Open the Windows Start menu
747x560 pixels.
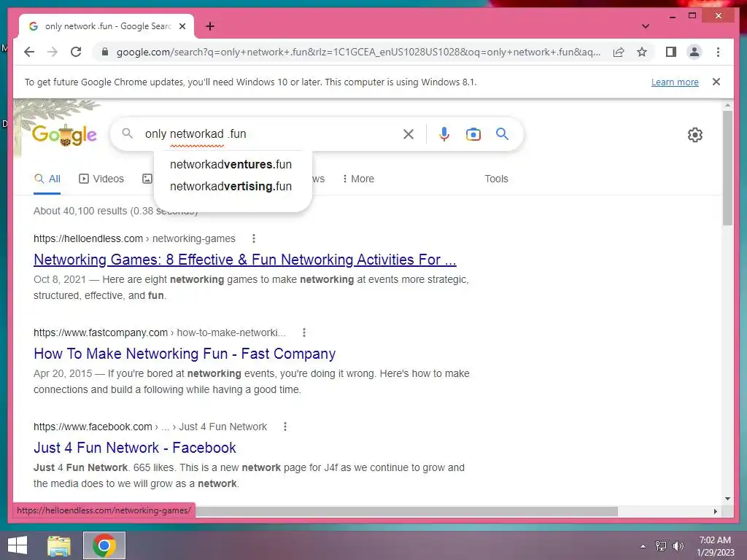(x=18, y=545)
